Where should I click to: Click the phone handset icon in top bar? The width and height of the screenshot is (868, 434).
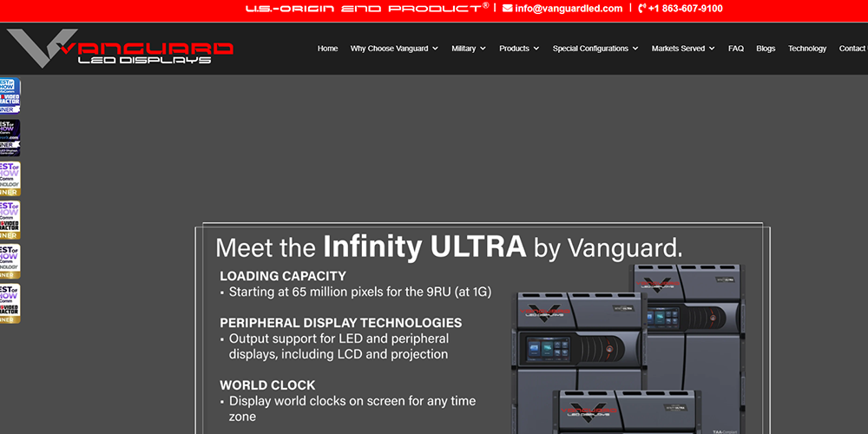coord(642,9)
